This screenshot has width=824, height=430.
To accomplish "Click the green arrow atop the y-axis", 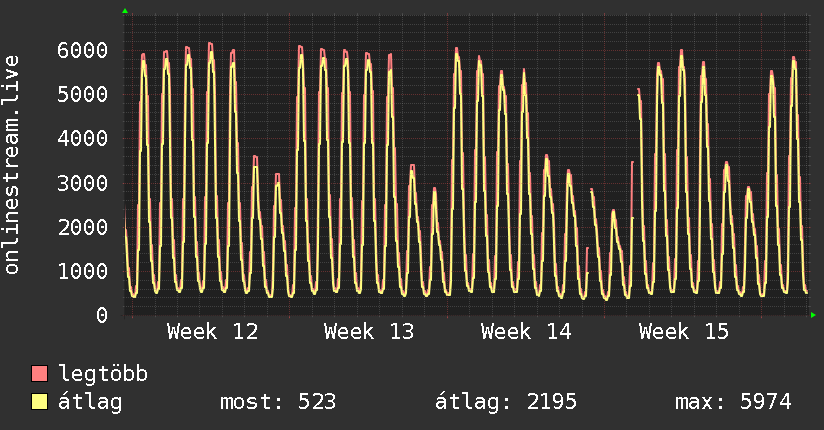I will click(125, 11).
